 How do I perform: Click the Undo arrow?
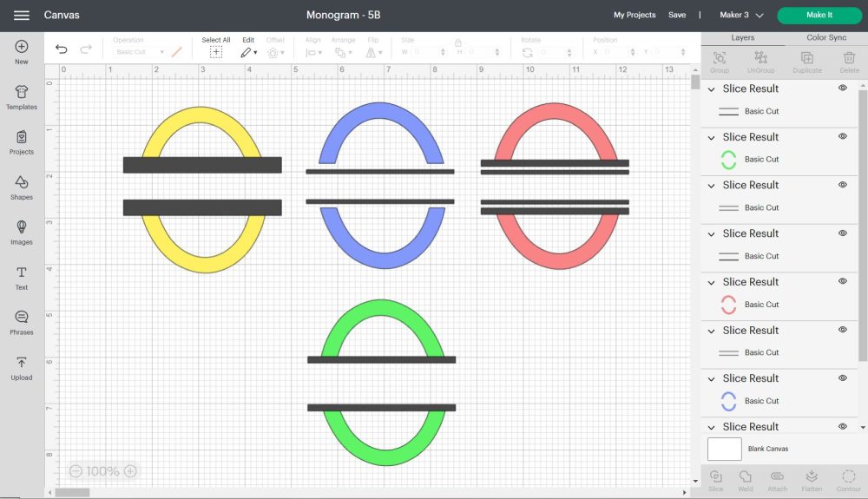click(x=61, y=49)
